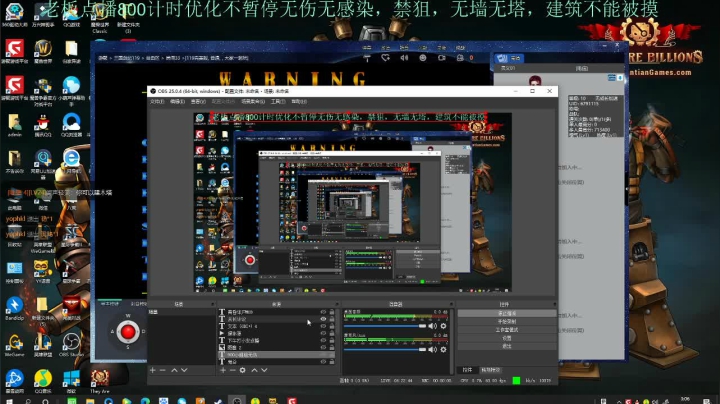Select the 图像 2 source row

pos(276,348)
